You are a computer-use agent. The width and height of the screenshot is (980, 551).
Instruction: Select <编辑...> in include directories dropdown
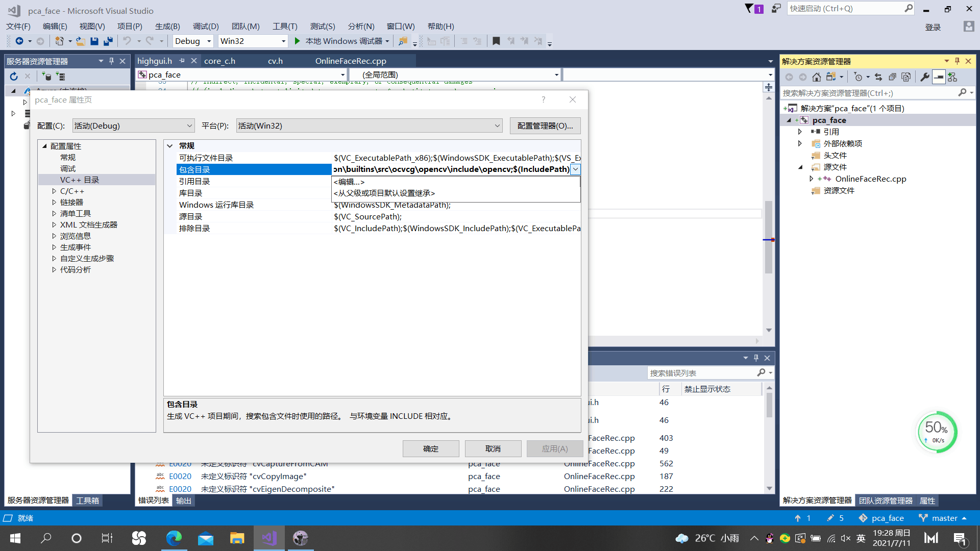(x=349, y=182)
